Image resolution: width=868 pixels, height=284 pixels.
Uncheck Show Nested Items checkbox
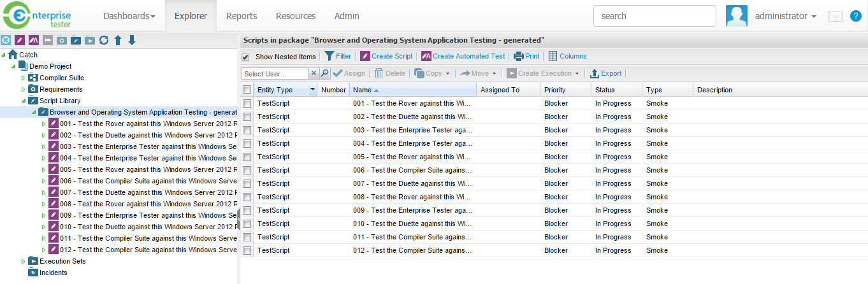tap(246, 57)
